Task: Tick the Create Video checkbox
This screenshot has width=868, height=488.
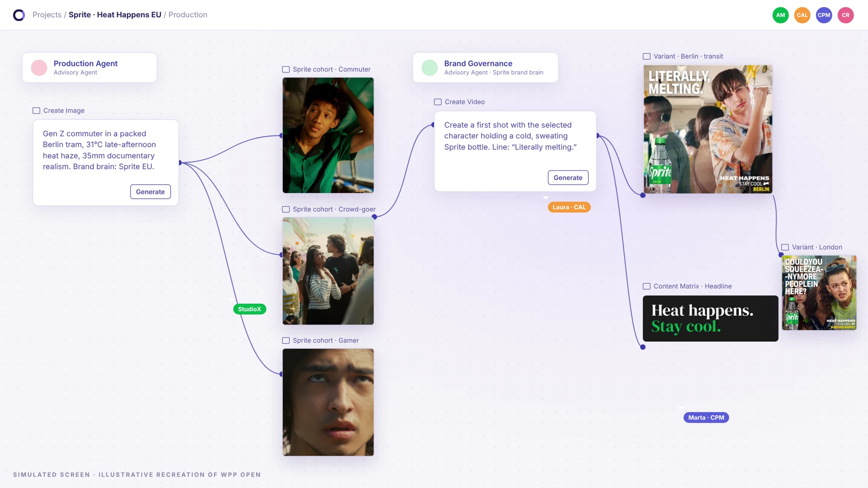Action: pyautogui.click(x=438, y=102)
